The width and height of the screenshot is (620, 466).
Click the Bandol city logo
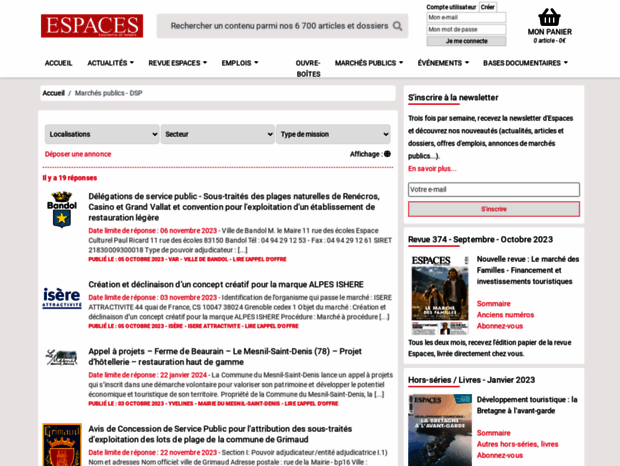click(x=62, y=209)
